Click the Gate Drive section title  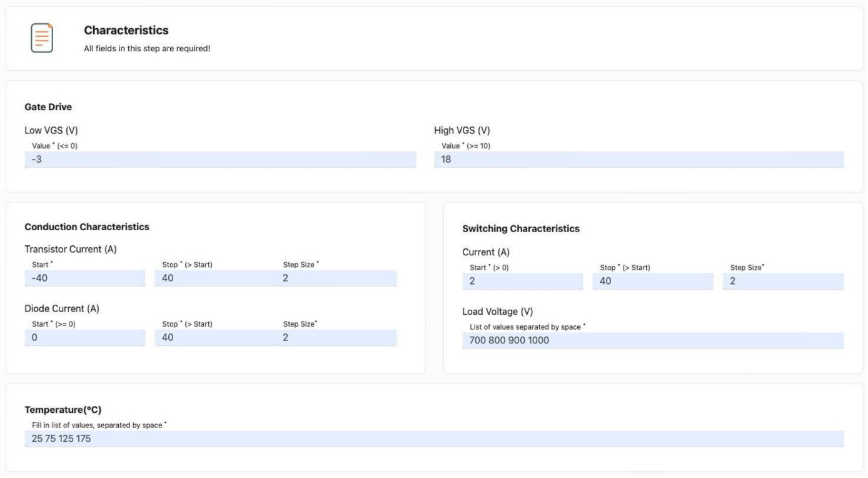coord(48,107)
